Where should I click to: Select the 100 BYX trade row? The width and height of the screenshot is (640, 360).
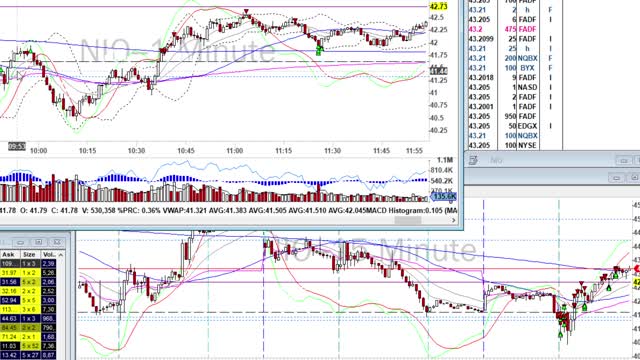(x=515, y=68)
